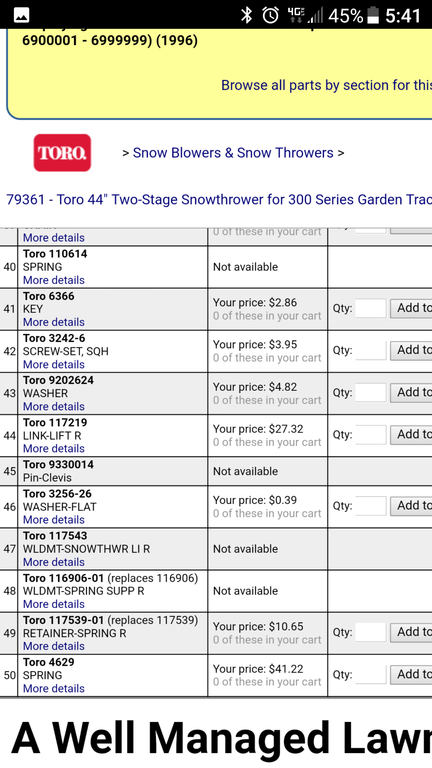The height and width of the screenshot is (768, 432).
Task: Tap the battery indicator icon
Action: pyautogui.click(x=373, y=15)
